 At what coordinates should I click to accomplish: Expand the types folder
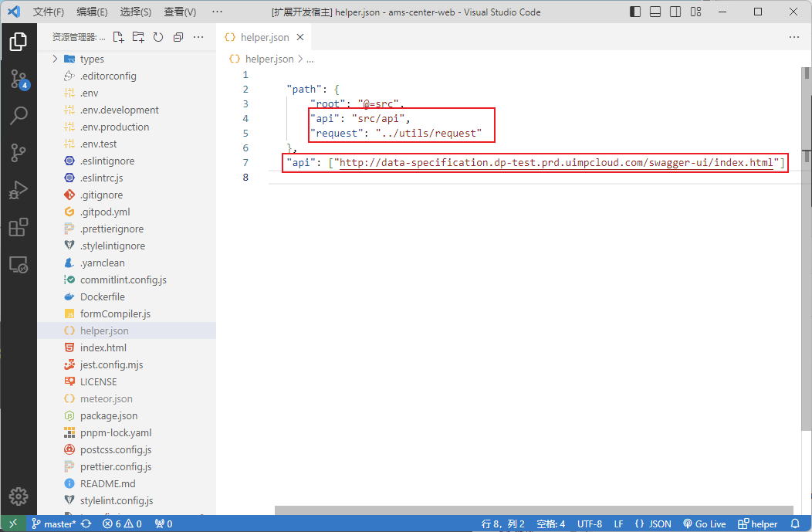[92, 59]
